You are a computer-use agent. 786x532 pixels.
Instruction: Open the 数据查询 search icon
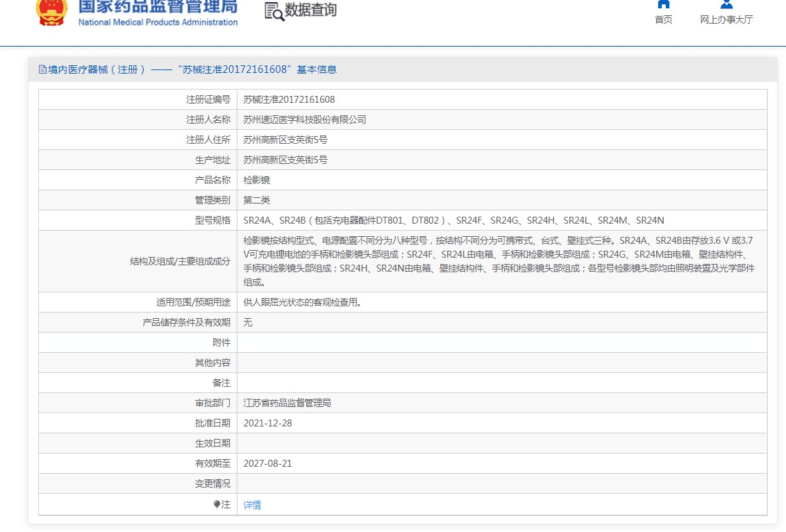274,12
